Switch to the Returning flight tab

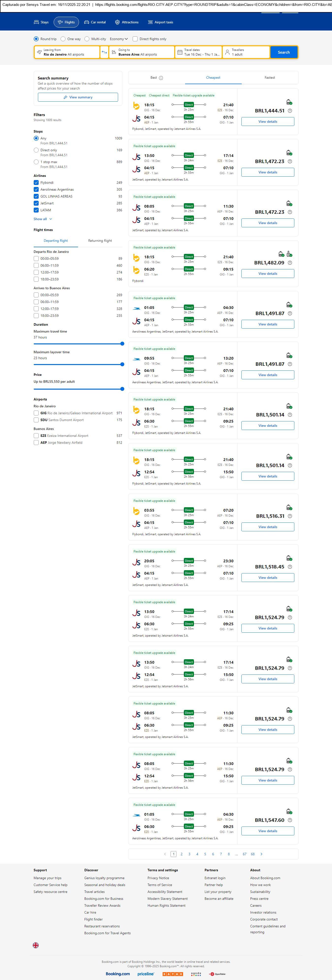pos(100,241)
